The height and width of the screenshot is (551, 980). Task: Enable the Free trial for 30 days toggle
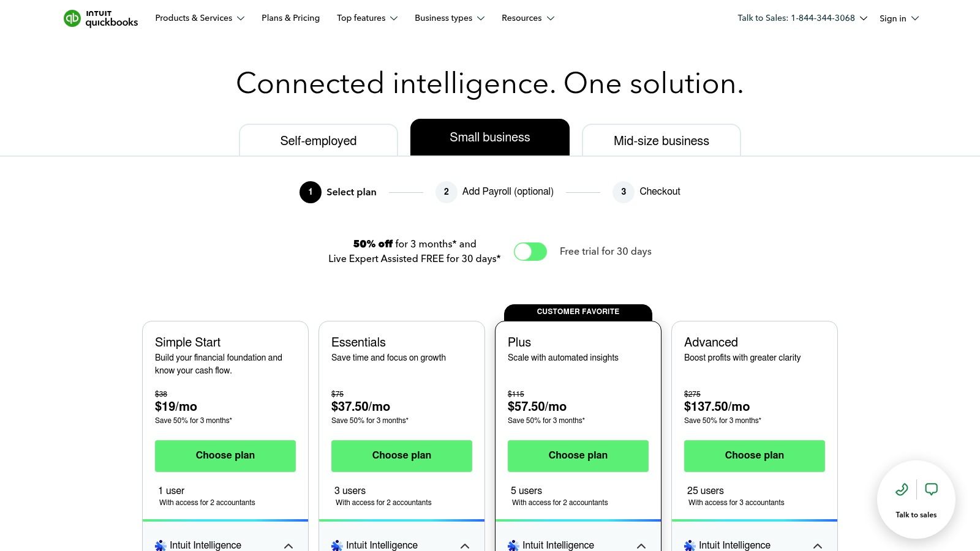(x=530, y=251)
